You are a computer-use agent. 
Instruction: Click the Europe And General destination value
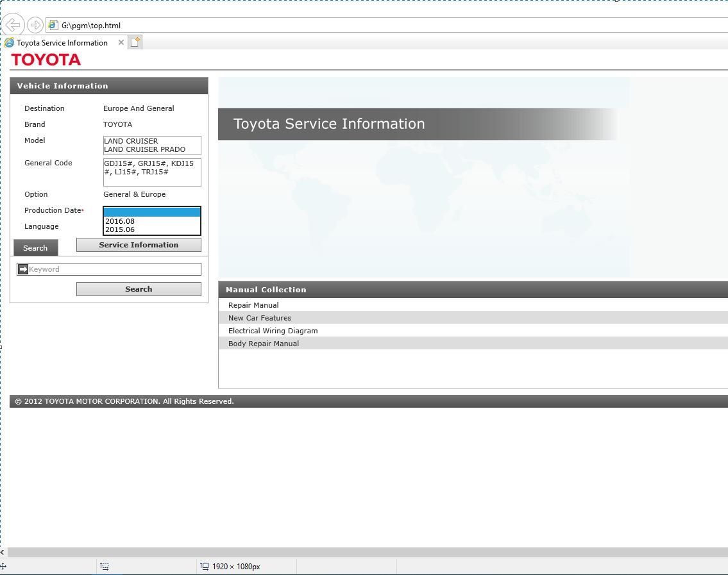139,108
